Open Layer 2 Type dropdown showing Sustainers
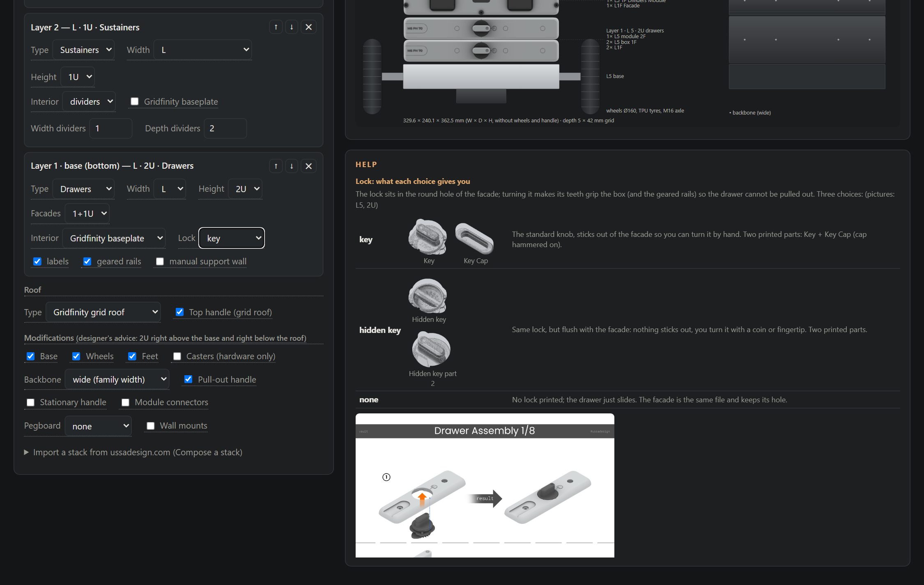This screenshot has height=585, width=924. (84, 50)
